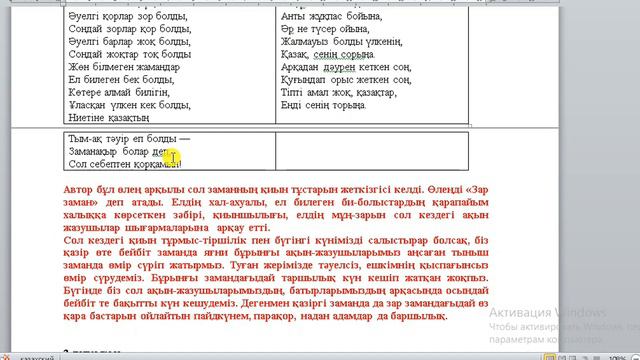Click the line "Қазақ, сенің сорыңа."
This screenshot has width=640, height=360.
point(328,54)
